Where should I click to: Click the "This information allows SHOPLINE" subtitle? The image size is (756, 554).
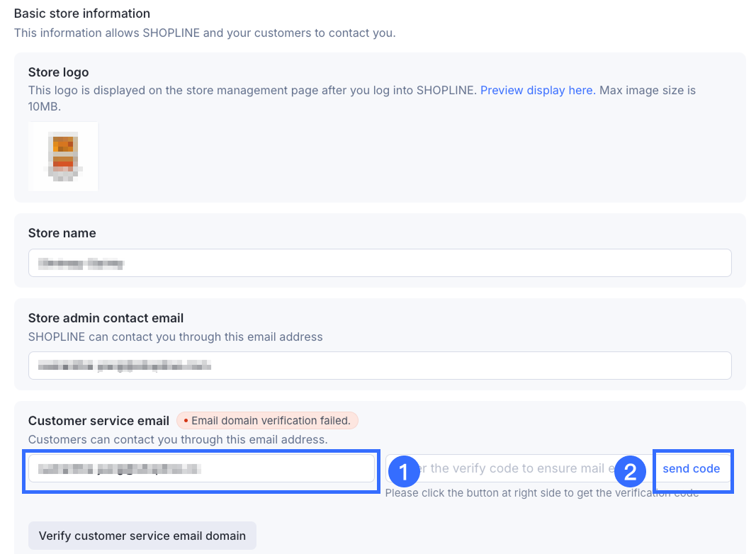coord(205,33)
